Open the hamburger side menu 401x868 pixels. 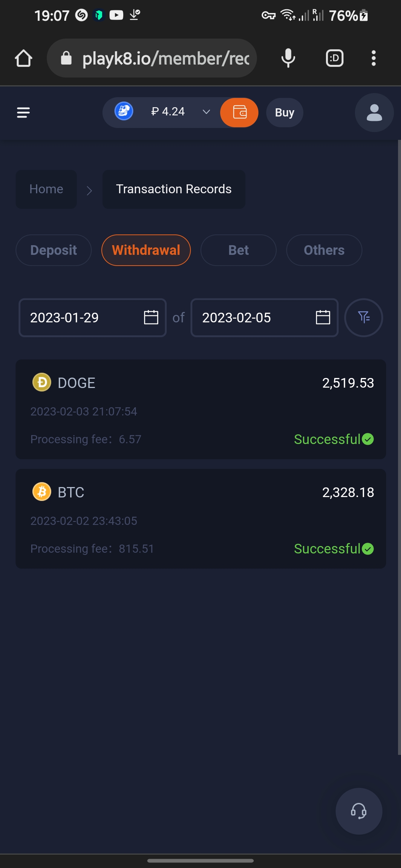[23, 112]
